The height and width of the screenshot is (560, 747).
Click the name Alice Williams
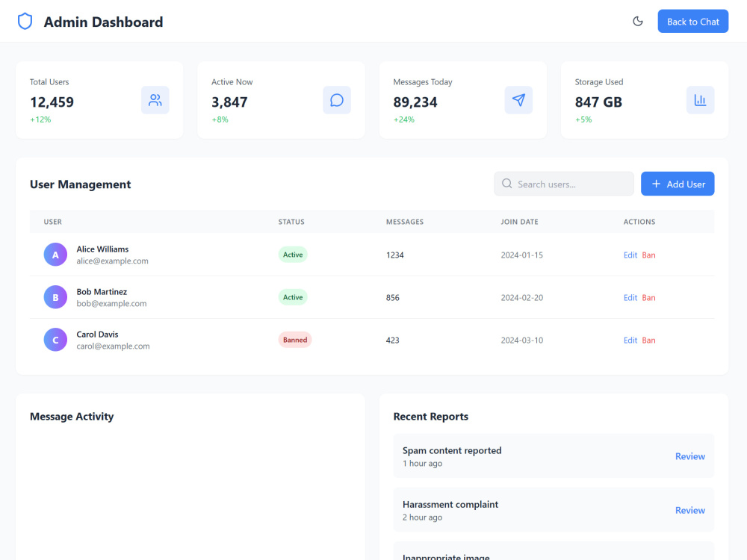[x=102, y=249]
